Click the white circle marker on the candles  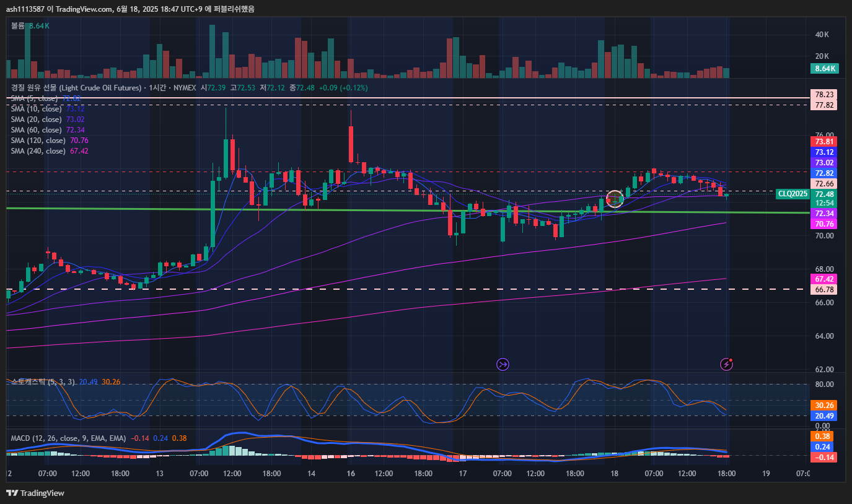614,199
